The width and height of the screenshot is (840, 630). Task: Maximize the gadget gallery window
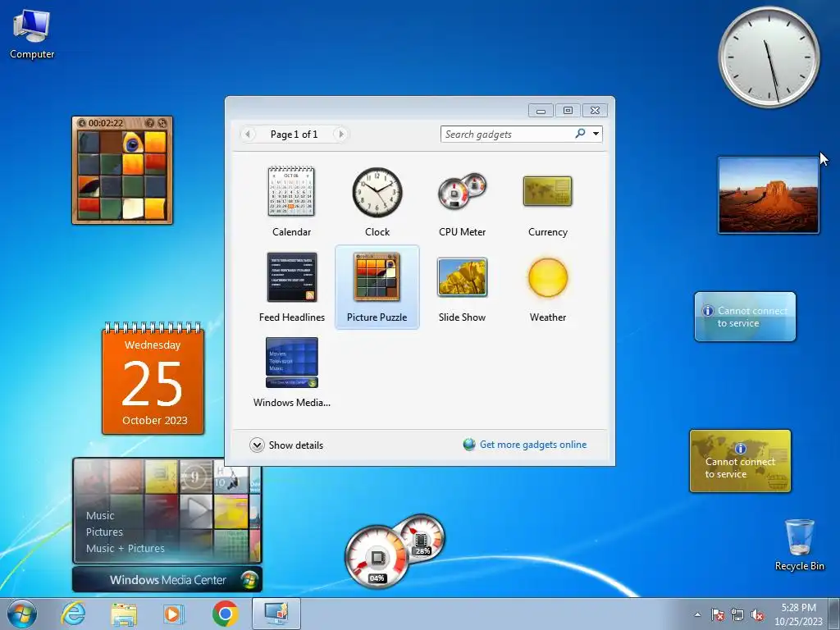568,111
